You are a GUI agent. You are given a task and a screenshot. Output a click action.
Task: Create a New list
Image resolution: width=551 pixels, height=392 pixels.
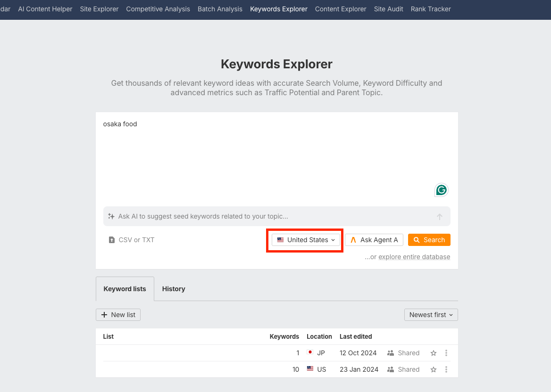point(118,315)
